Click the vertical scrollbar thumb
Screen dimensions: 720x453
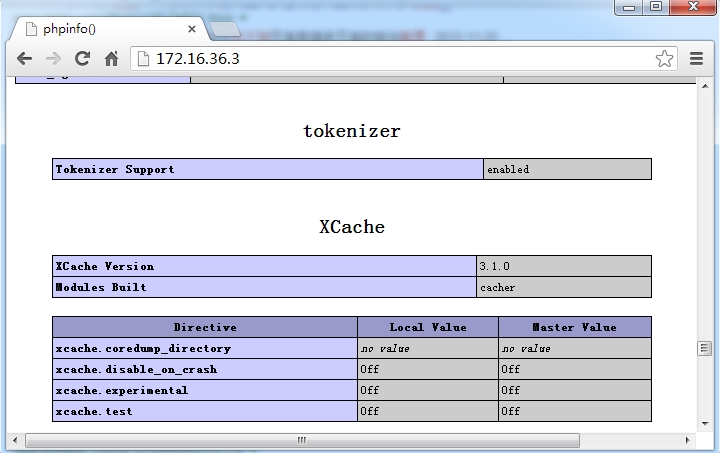704,348
